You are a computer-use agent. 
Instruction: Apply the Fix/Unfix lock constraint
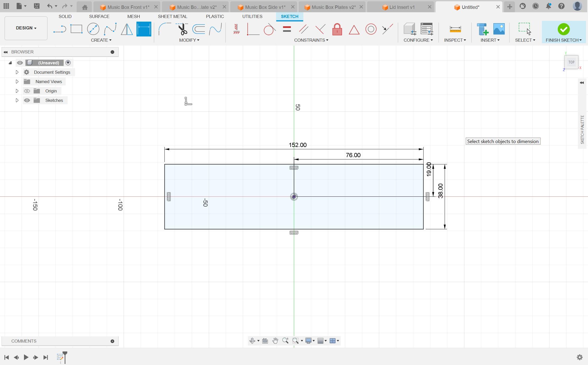pos(337,29)
